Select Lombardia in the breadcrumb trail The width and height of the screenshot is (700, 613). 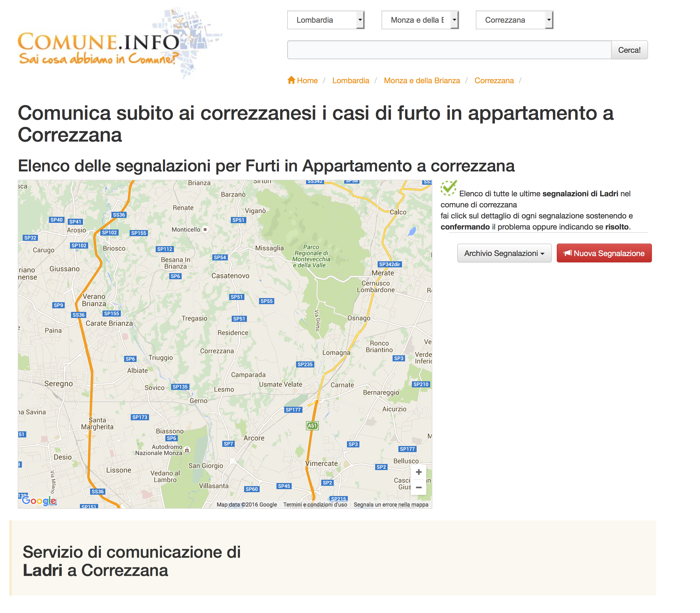click(x=351, y=80)
